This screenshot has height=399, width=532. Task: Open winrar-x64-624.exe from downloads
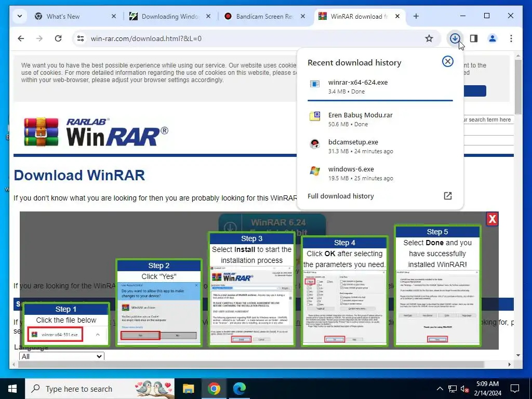click(380, 87)
